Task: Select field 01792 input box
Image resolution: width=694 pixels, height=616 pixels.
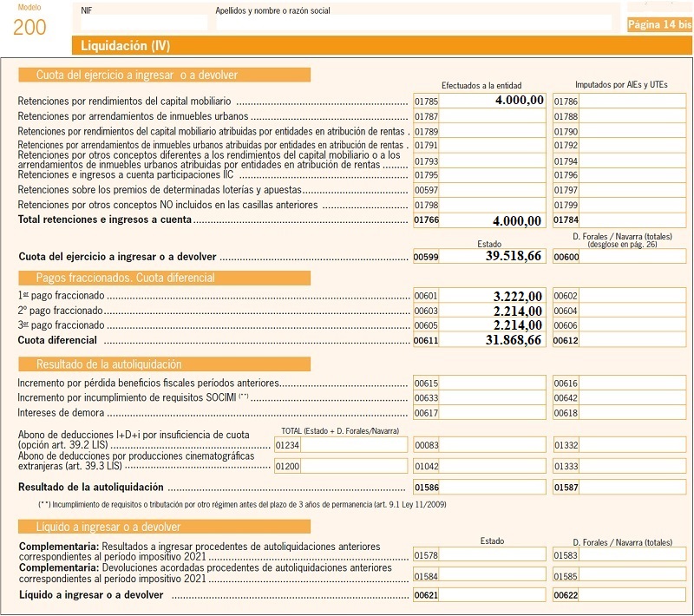Action: (x=632, y=146)
